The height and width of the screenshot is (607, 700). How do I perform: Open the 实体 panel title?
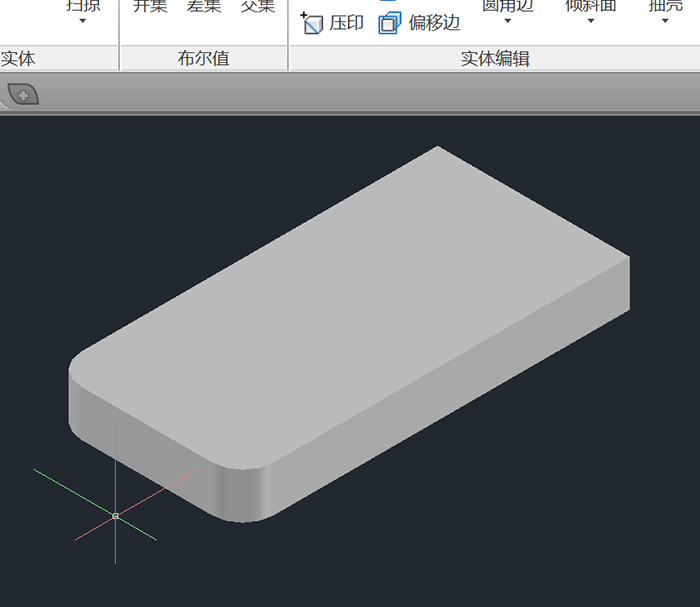pyautogui.click(x=18, y=58)
